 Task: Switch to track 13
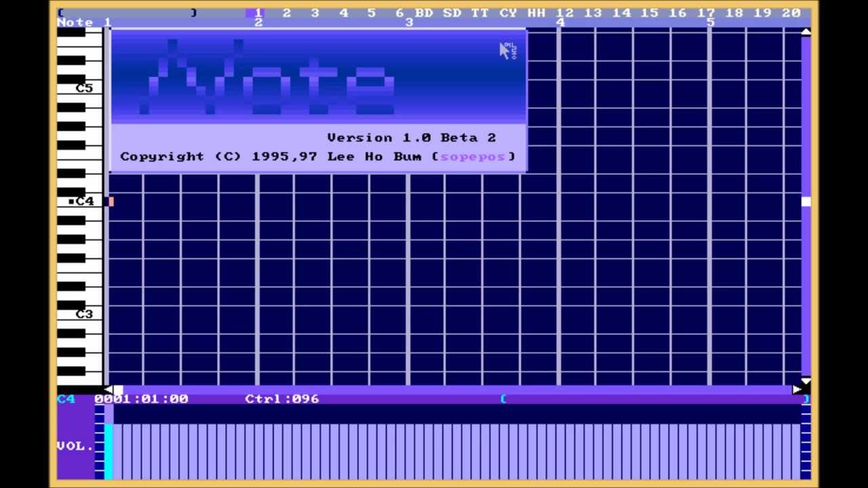tap(593, 12)
